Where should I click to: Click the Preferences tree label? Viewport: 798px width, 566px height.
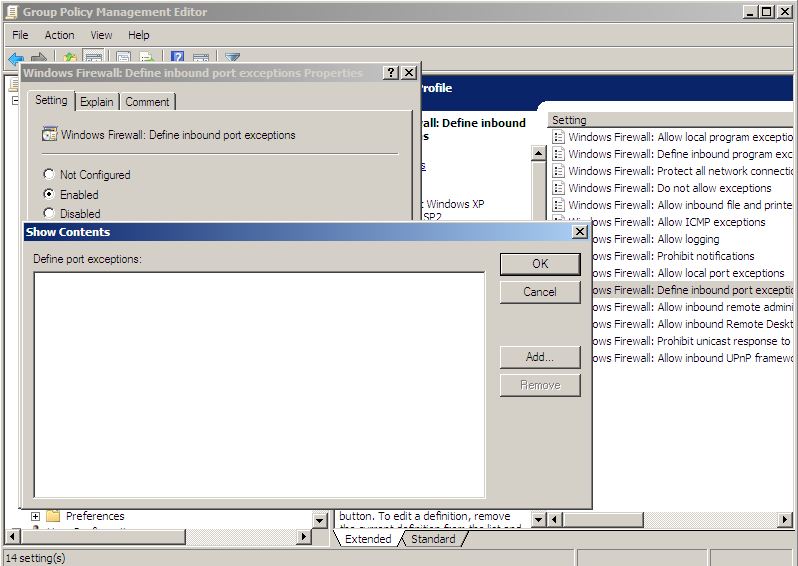point(95,516)
